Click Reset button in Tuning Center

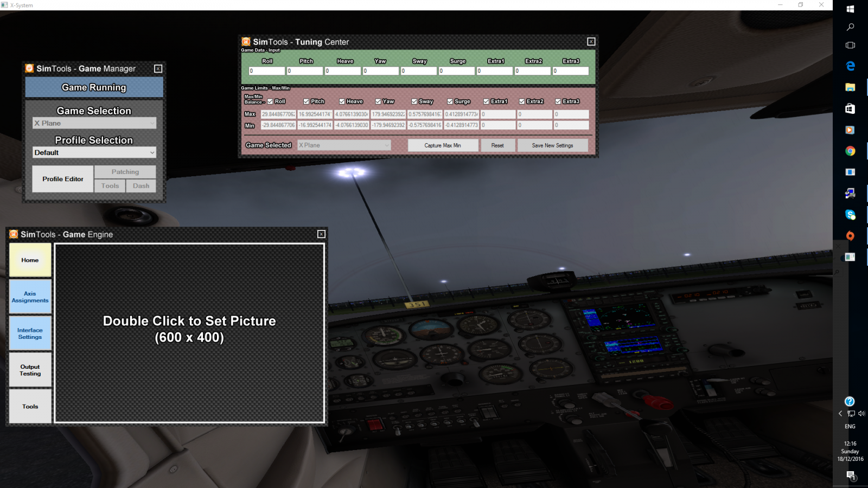coord(497,145)
